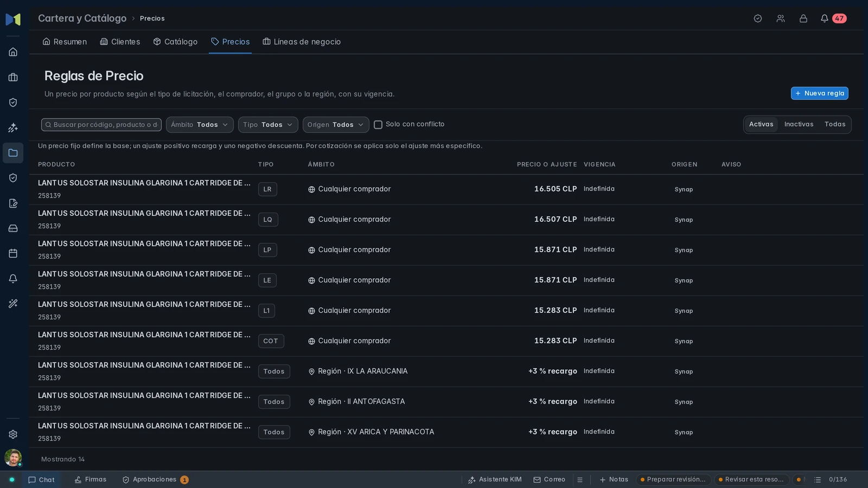Open the sidebar bell alerts icon
Screen dimensions: 868x488
pyautogui.click(x=13, y=279)
